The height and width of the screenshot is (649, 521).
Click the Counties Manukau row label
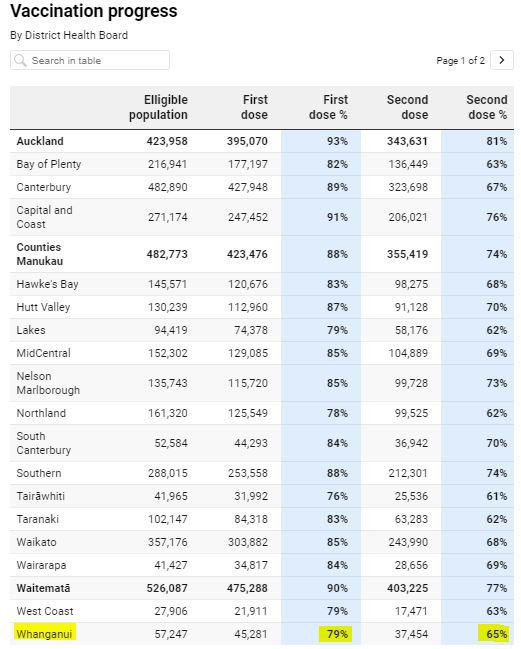pos(40,254)
